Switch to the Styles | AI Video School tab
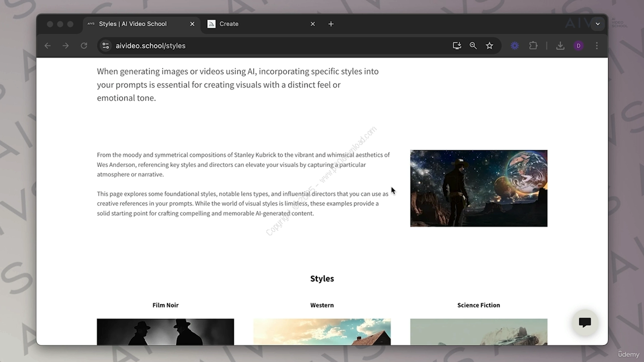644x362 pixels. click(141, 24)
